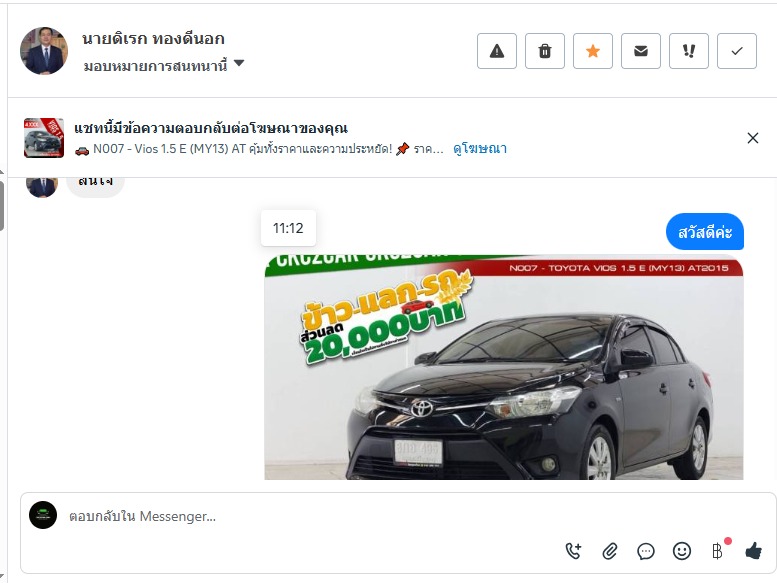Open the Vios ad thumbnail in banner
This screenshot has height=583, width=777.
point(44,138)
